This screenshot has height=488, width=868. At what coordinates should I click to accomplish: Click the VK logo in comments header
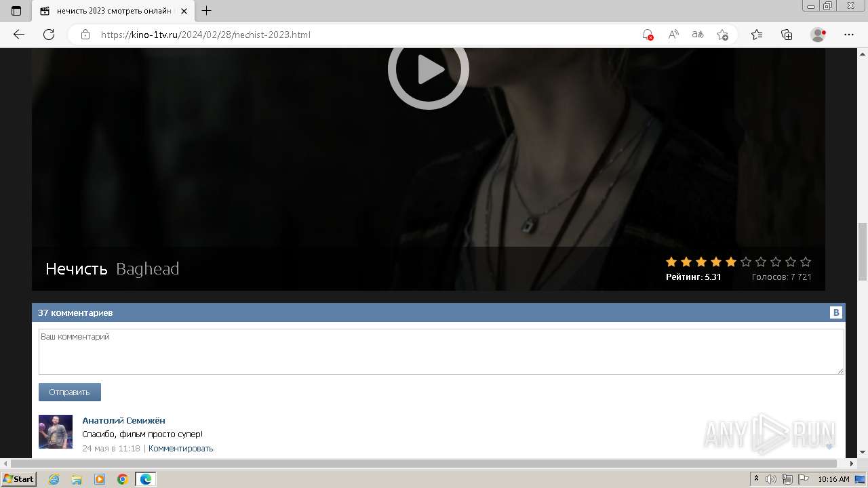click(836, 312)
